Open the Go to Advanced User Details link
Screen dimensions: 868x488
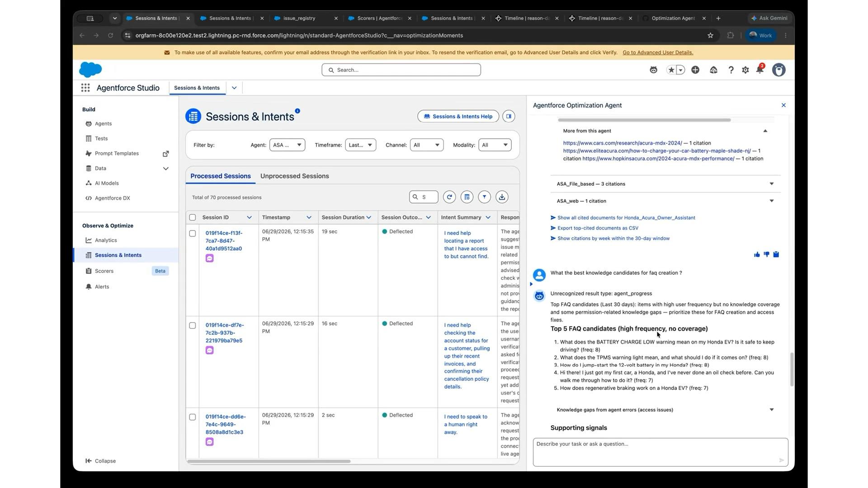click(x=657, y=52)
